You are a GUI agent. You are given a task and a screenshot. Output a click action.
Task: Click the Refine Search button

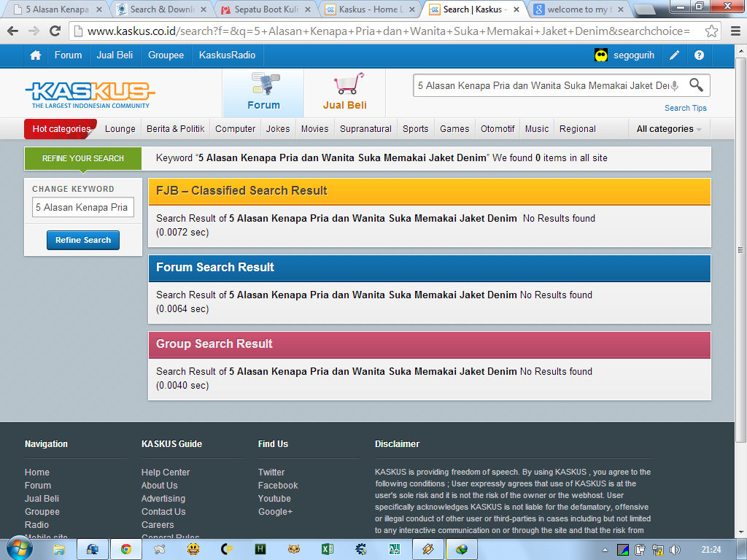pos(83,240)
